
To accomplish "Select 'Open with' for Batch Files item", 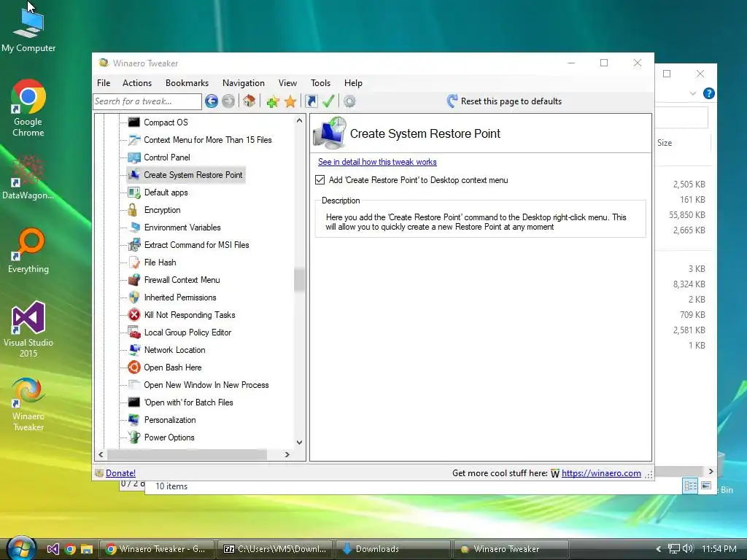I will [189, 402].
